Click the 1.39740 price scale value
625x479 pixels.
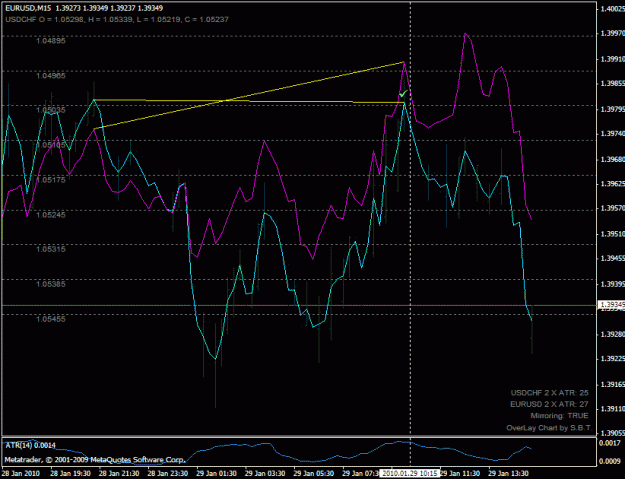click(613, 134)
